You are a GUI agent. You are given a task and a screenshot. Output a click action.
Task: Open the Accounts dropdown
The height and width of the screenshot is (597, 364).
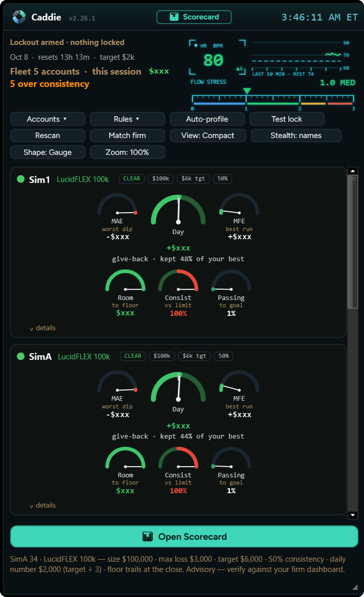click(x=48, y=119)
